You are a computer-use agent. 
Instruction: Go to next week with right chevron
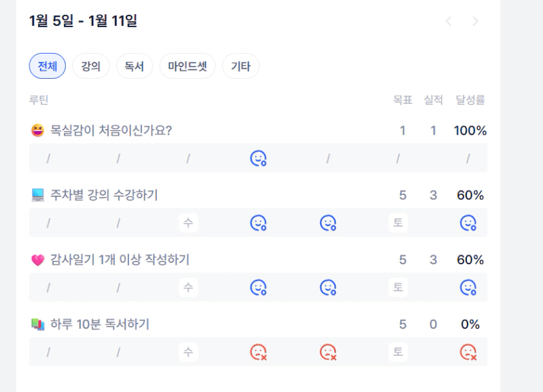[475, 21]
